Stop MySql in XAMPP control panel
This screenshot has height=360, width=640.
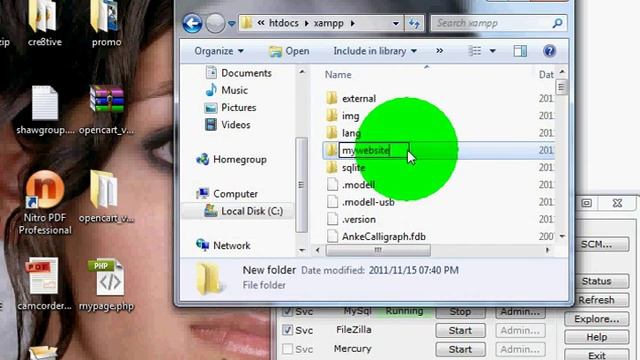(x=460, y=312)
